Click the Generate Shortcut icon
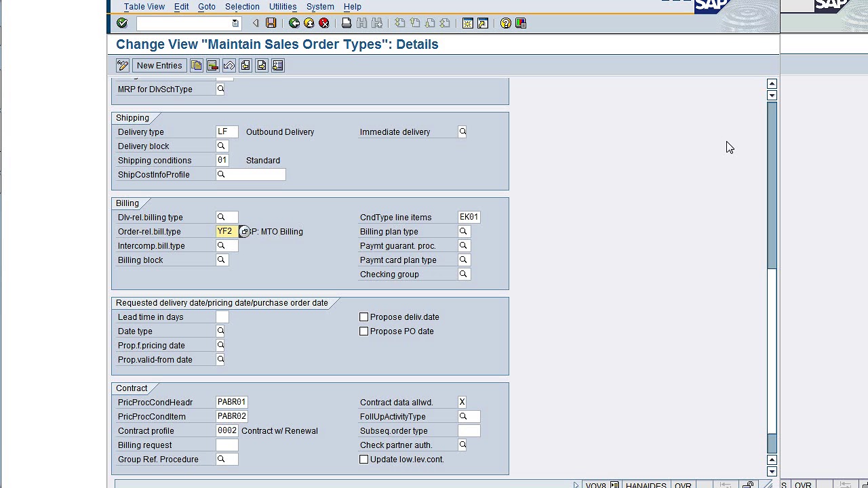Viewport: 868px width, 488px height. coord(483,23)
